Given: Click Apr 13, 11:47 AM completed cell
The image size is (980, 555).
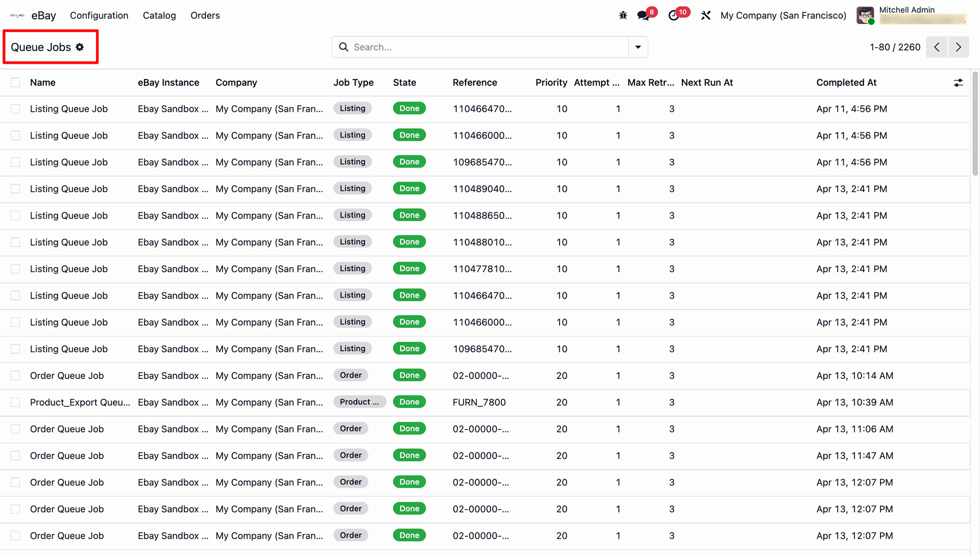Looking at the screenshot, I should coord(855,456).
